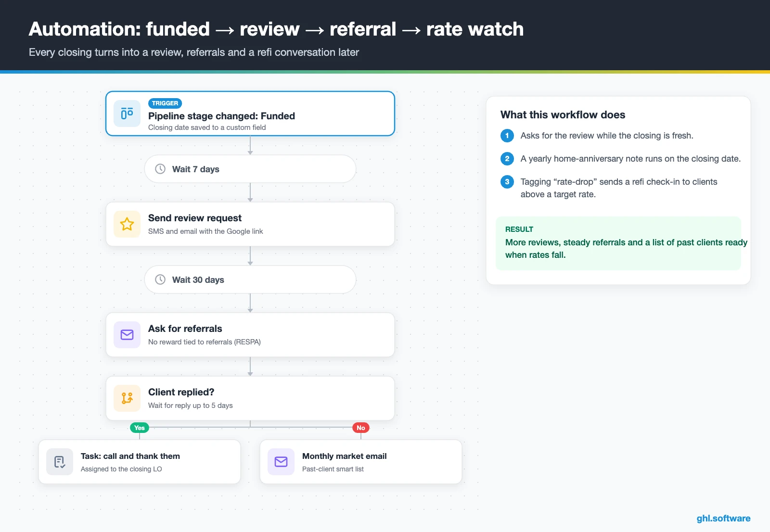Click the clock icon in Wait 30 days
This screenshot has width=770, height=532.
pyautogui.click(x=160, y=279)
